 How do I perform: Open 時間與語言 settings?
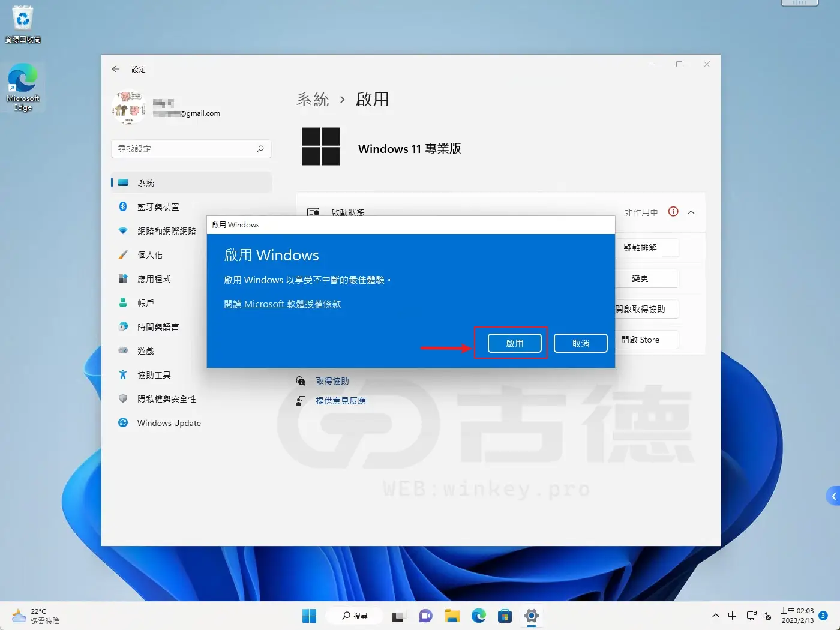click(x=160, y=327)
